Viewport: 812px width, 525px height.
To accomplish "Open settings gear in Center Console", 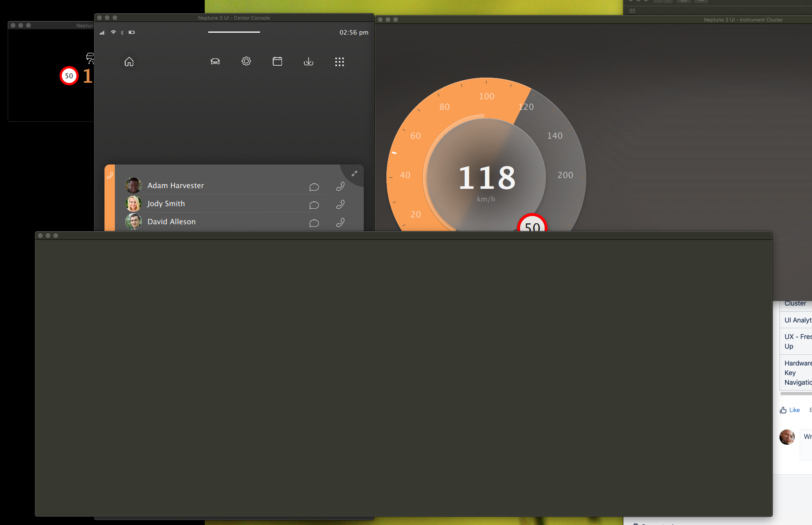I will point(246,61).
